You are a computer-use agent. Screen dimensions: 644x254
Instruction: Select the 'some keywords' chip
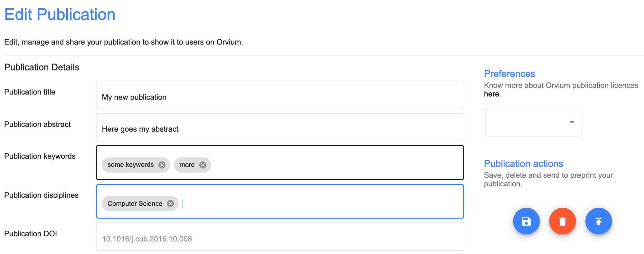point(131,165)
